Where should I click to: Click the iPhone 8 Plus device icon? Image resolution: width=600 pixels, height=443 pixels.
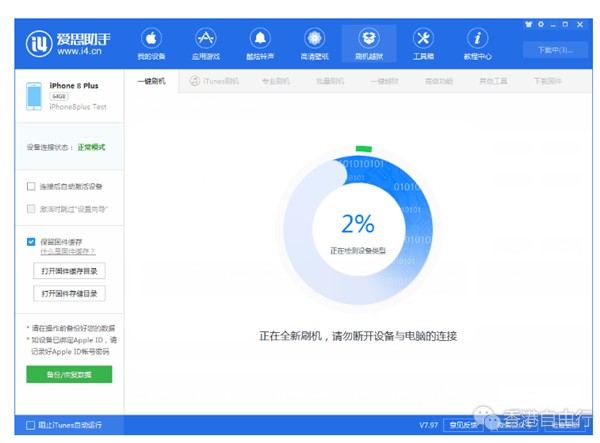pyautogui.click(x=34, y=96)
